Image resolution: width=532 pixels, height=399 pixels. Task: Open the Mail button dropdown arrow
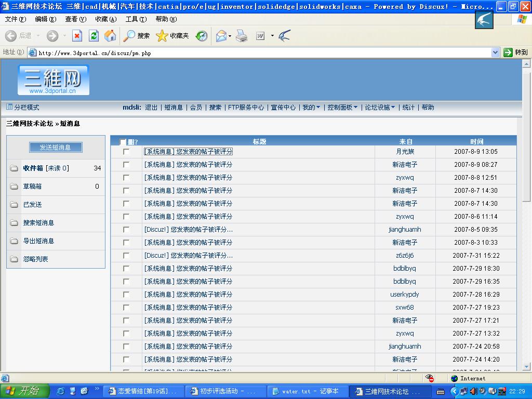[230, 36]
